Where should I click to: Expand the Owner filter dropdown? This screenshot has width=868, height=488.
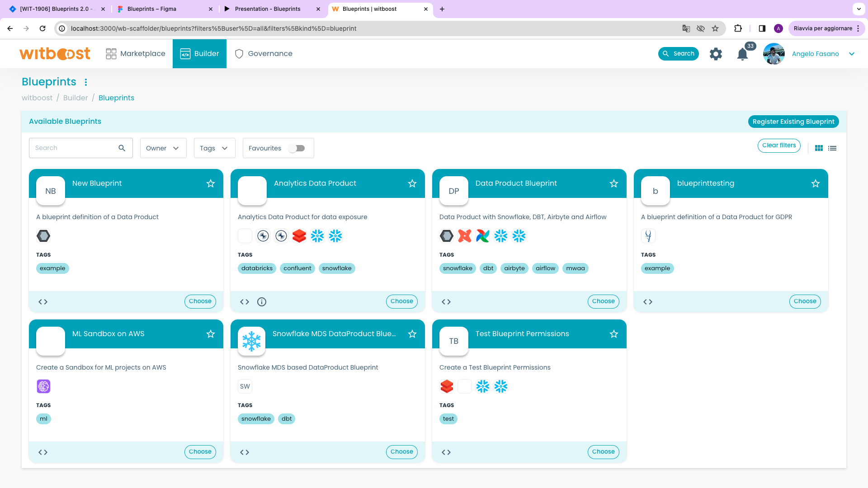[163, 148]
